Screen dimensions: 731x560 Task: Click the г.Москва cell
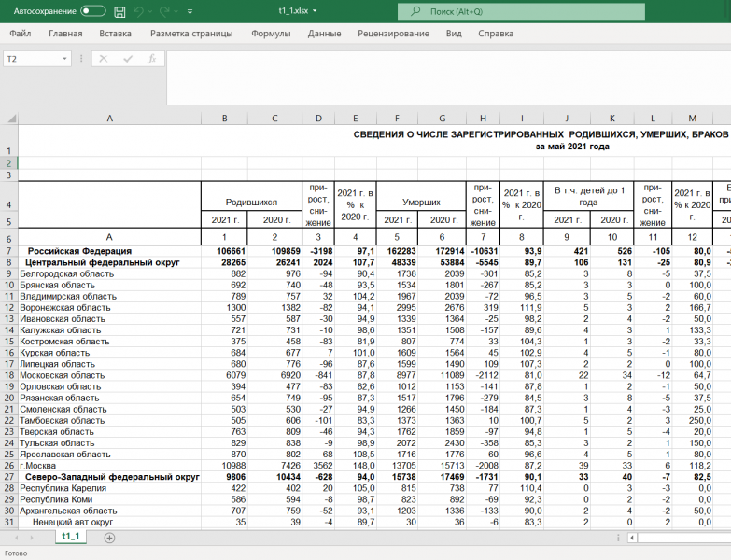(x=109, y=466)
